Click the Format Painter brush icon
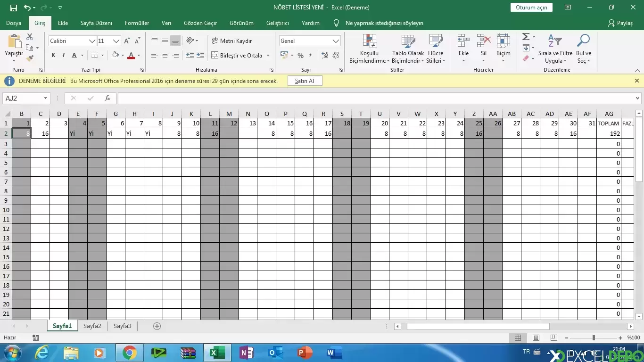644x362 pixels. 30,58
